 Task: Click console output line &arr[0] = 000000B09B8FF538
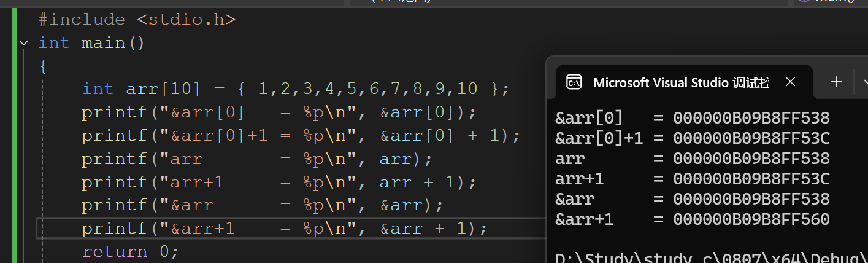pyautogui.click(x=693, y=118)
